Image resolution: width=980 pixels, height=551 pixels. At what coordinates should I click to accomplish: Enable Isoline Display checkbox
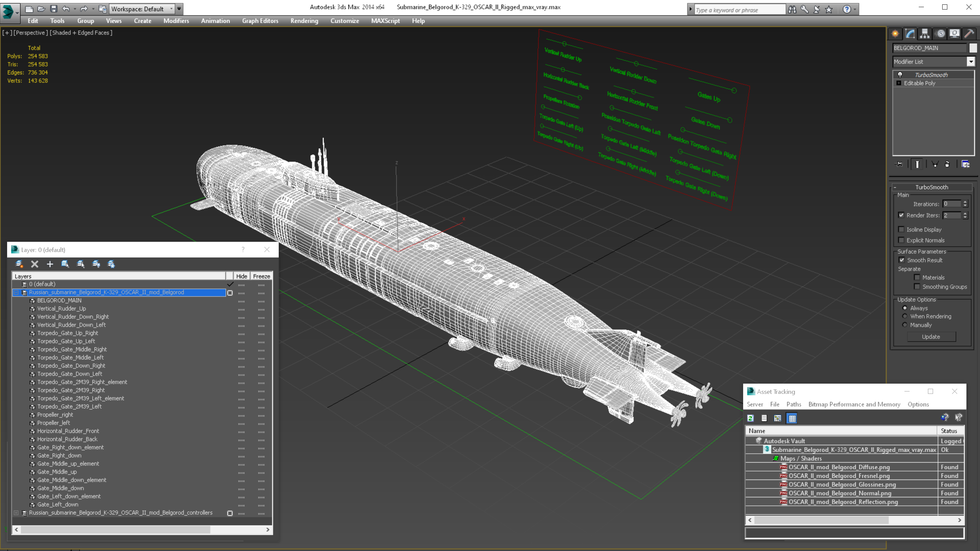(901, 229)
